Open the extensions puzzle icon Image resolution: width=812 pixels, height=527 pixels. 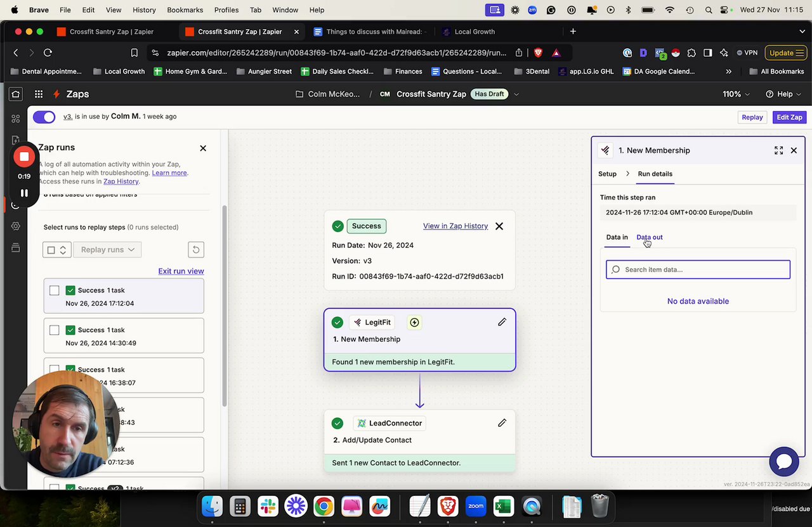click(691, 53)
